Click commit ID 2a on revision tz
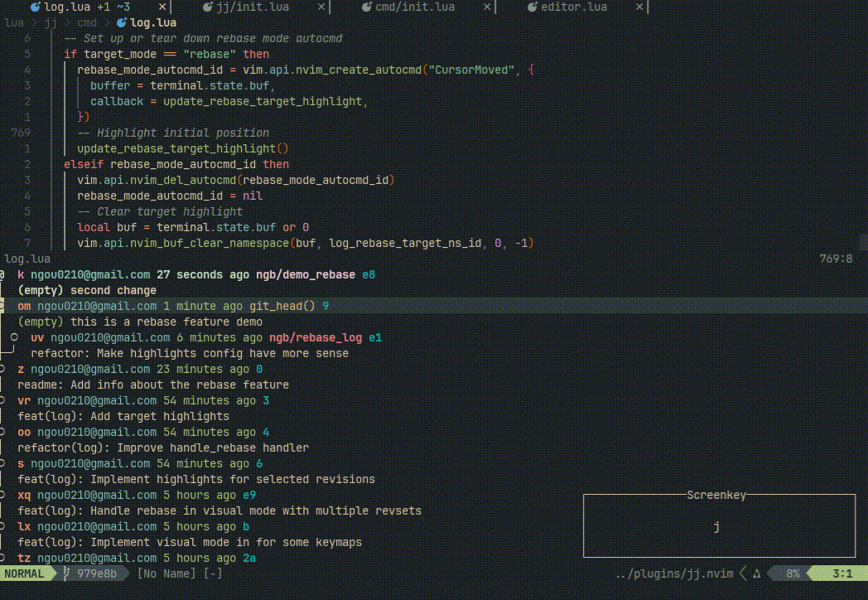Screen dimensions: 868x600 [249, 559]
